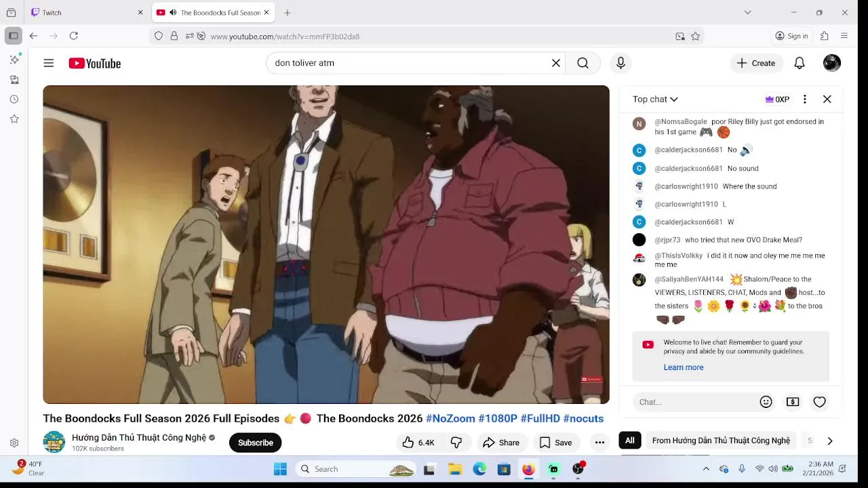Go back to the previous page
868x488 pixels.
click(x=33, y=36)
